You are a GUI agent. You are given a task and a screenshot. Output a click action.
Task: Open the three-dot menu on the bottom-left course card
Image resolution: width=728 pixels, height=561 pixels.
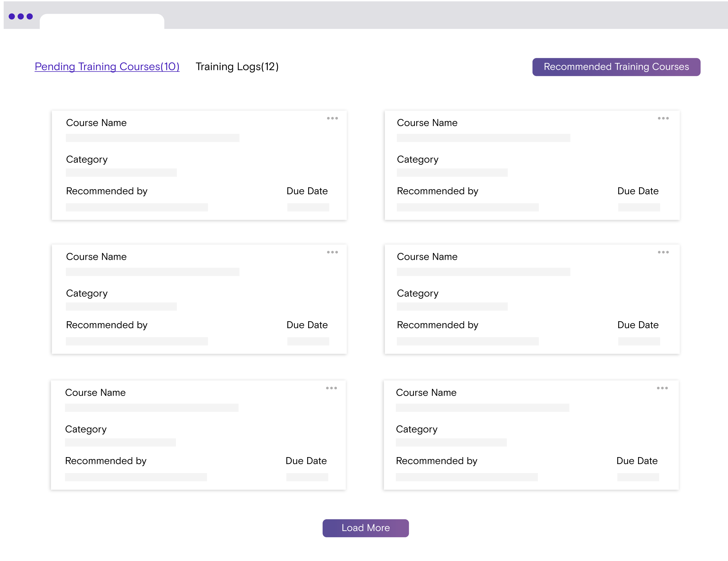coord(331,388)
